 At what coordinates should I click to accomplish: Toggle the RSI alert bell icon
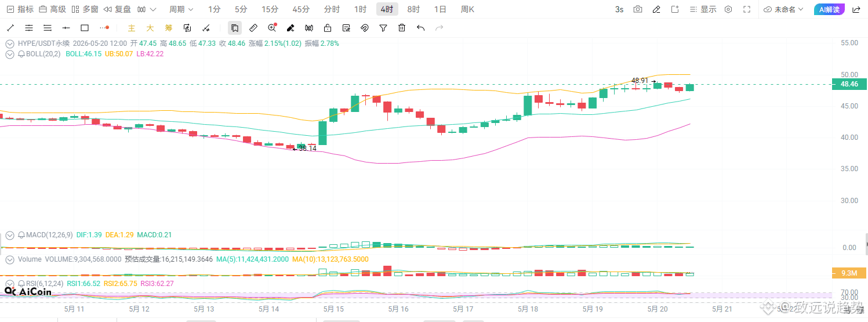pyautogui.click(x=21, y=284)
